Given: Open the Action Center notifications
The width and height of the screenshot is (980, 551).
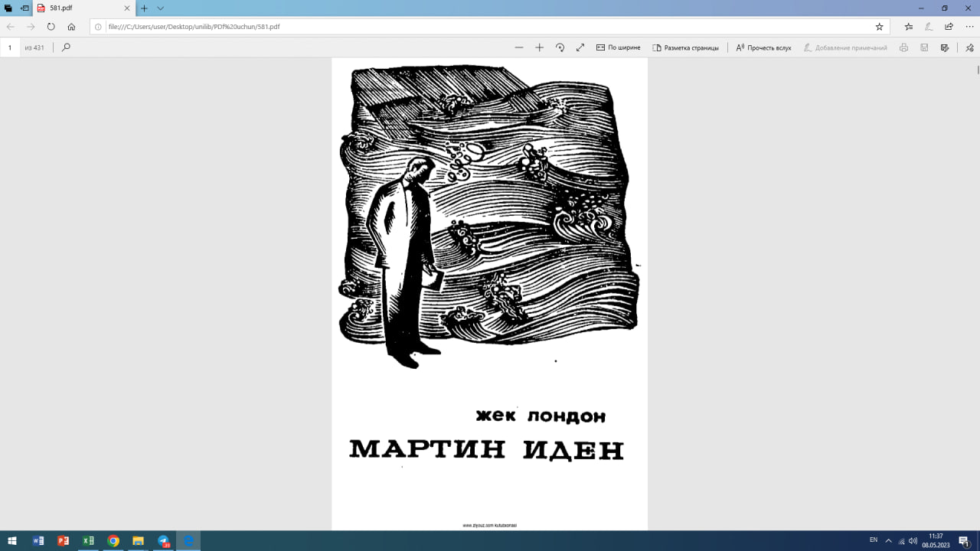Looking at the screenshot, I should [964, 541].
